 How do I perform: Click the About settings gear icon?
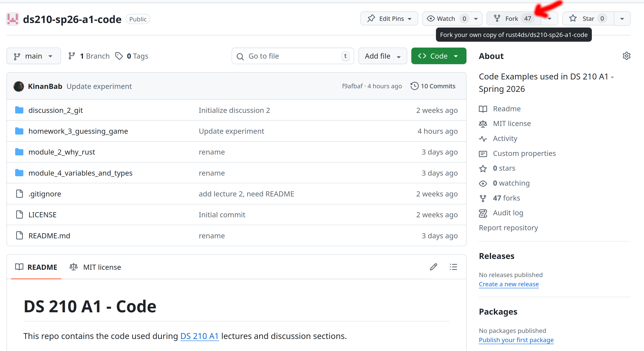tap(626, 56)
